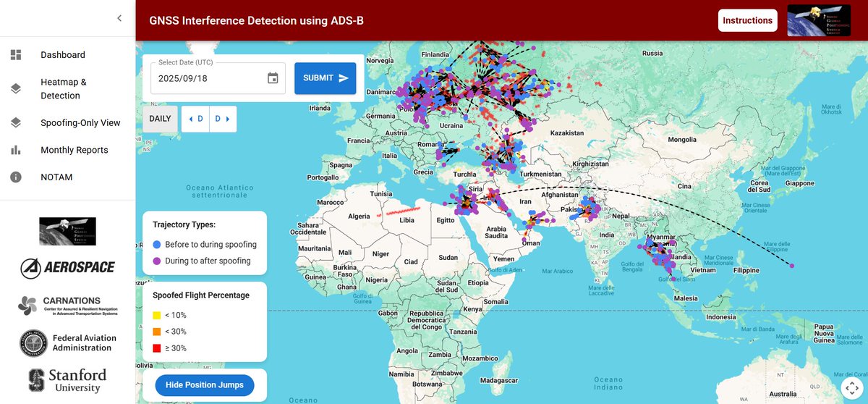Click the red ≥ 30% legend swatch
The height and width of the screenshot is (404, 868).
pyautogui.click(x=157, y=348)
